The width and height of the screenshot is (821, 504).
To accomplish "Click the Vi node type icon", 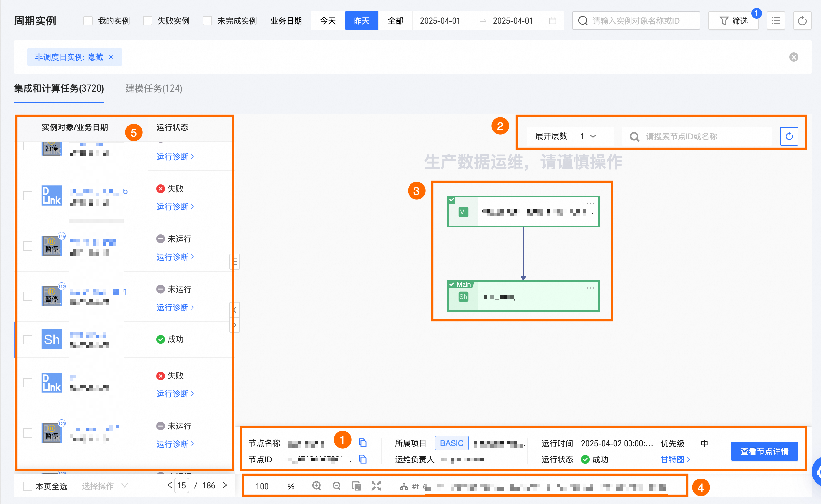I will 463,212.
